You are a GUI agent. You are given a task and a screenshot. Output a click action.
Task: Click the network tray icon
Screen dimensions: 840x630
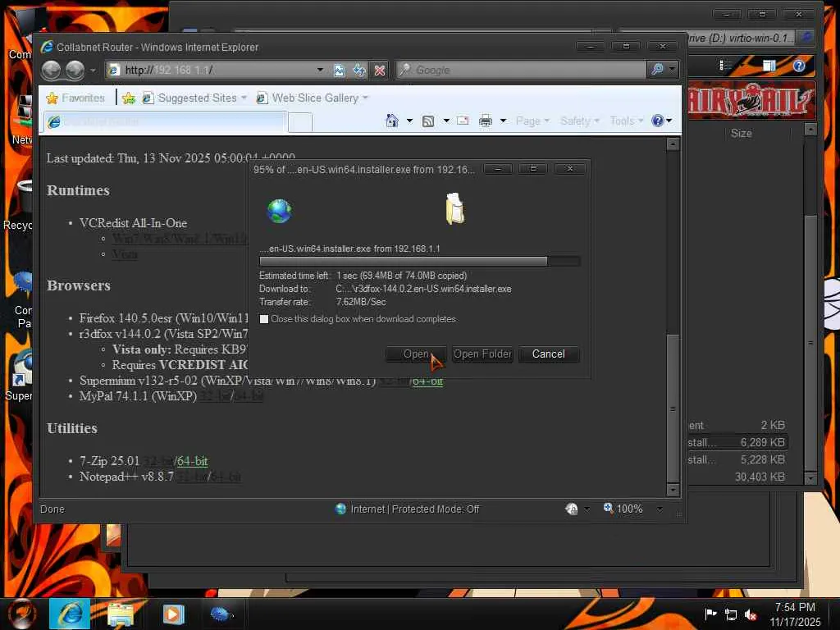click(x=731, y=614)
